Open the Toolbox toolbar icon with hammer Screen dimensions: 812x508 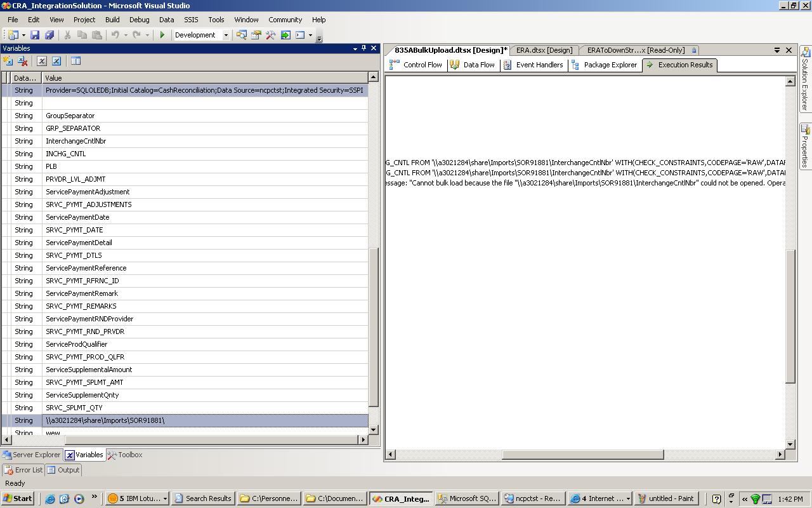[271, 35]
